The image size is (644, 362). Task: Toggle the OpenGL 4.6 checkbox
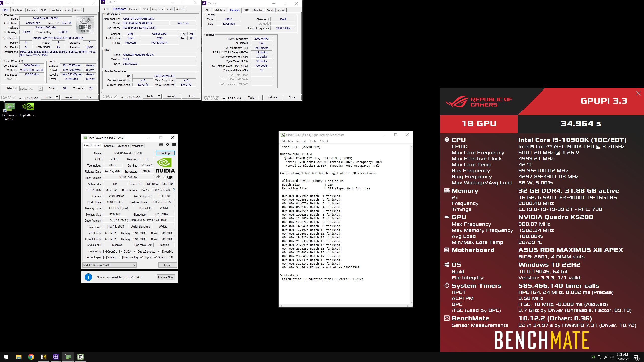point(156,257)
